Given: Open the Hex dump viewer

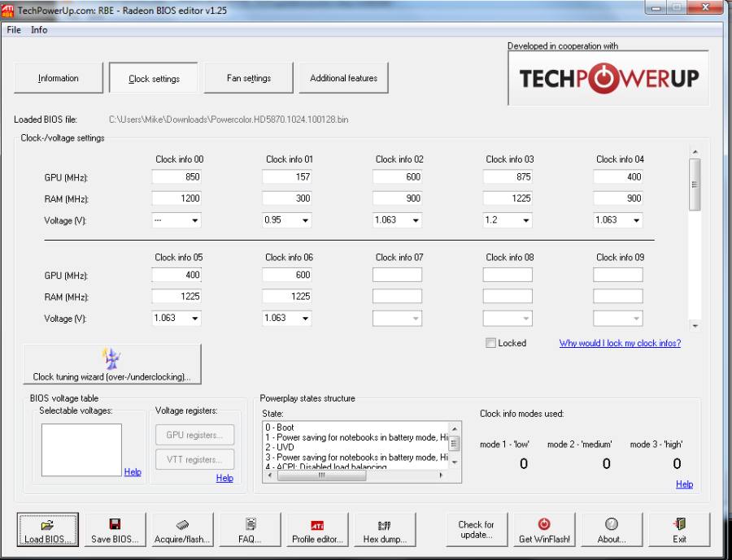Looking at the screenshot, I should point(385,530).
